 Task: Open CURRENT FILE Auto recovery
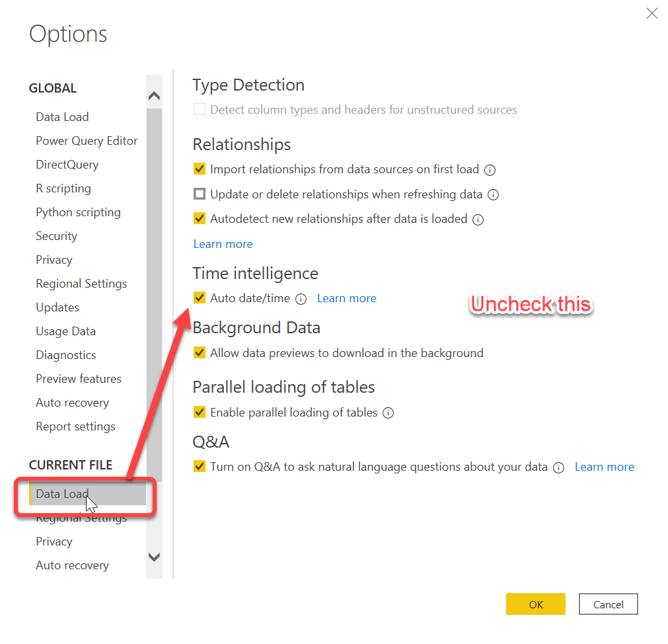[73, 565]
